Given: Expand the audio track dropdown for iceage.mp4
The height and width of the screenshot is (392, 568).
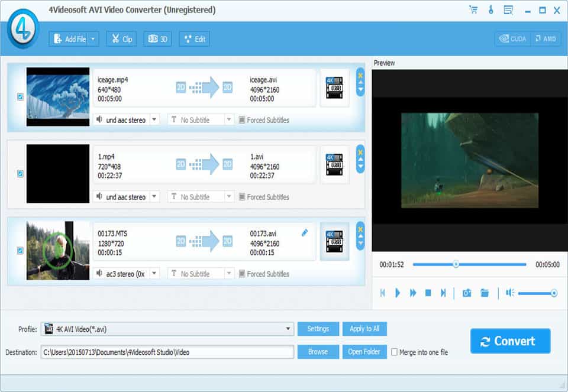Looking at the screenshot, I should point(154,119).
